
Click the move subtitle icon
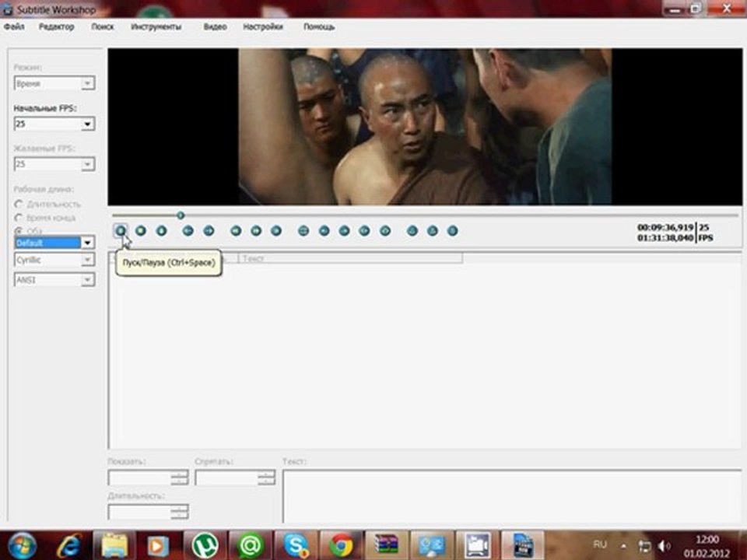pos(303,231)
